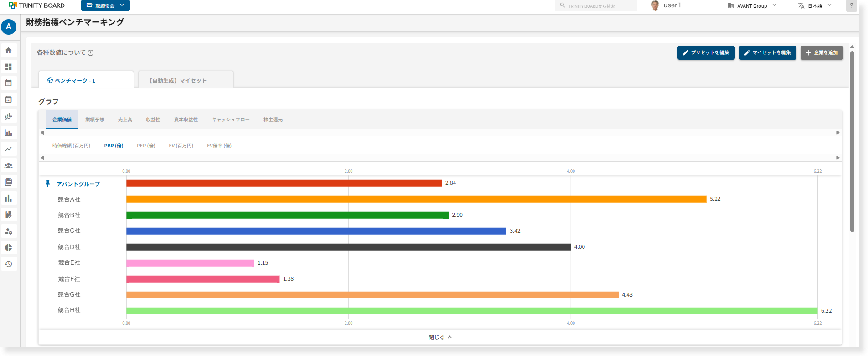Click the orange 競合A社 bar
The width and height of the screenshot is (868, 356).
416,199
